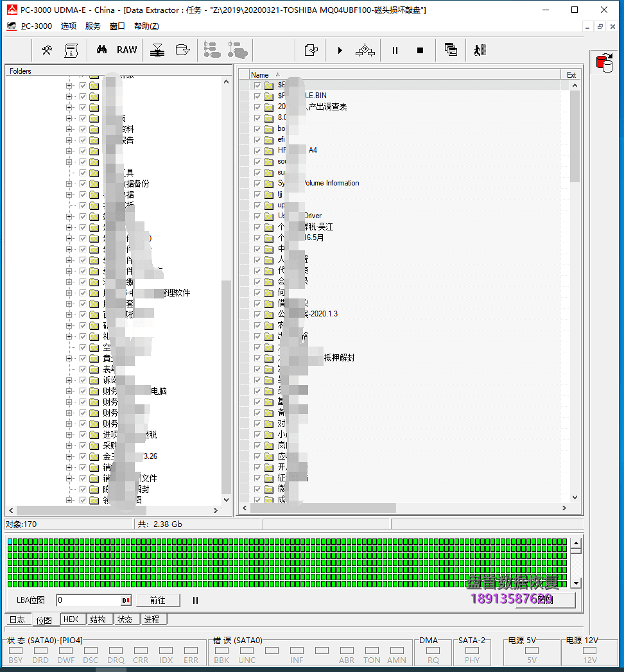Toggle tree checkbox for 电脑 folder
Screen dimensions: 624x672
(83, 391)
